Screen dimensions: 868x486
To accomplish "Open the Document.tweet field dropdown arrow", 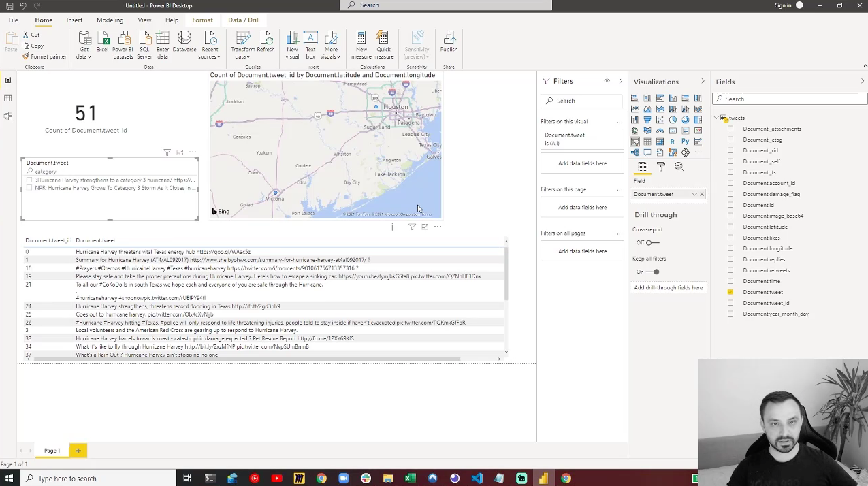I will (x=694, y=195).
